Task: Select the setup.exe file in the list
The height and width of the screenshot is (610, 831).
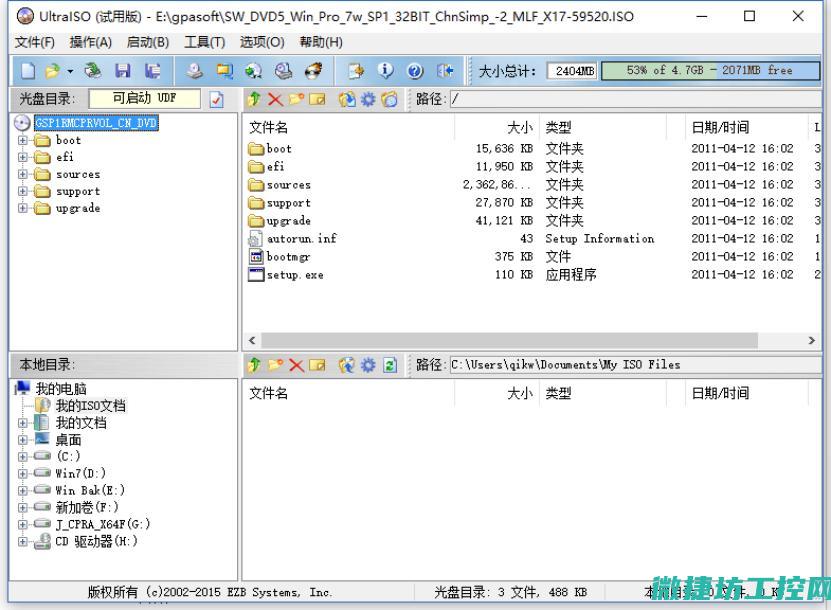Action: 295,275
